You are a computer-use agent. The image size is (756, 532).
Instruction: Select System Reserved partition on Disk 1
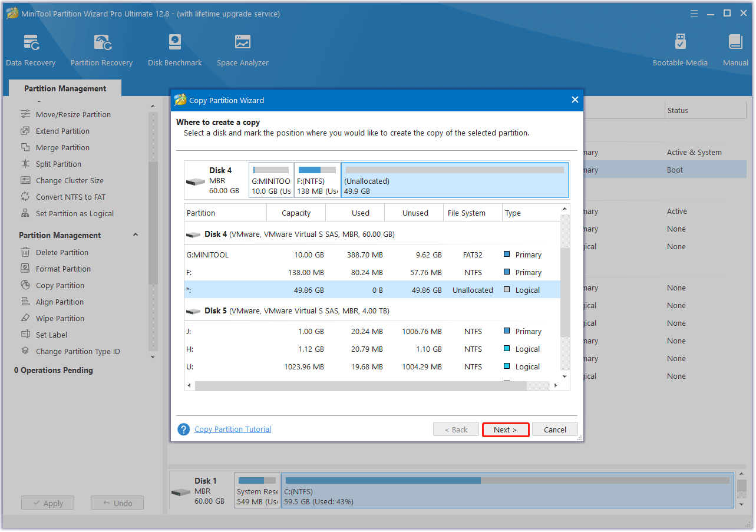(x=257, y=491)
